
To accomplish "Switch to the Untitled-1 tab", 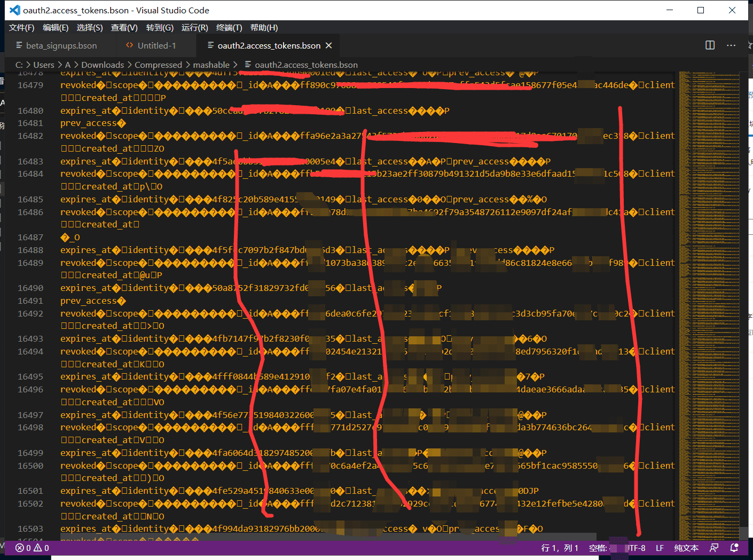I will coord(156,46).
